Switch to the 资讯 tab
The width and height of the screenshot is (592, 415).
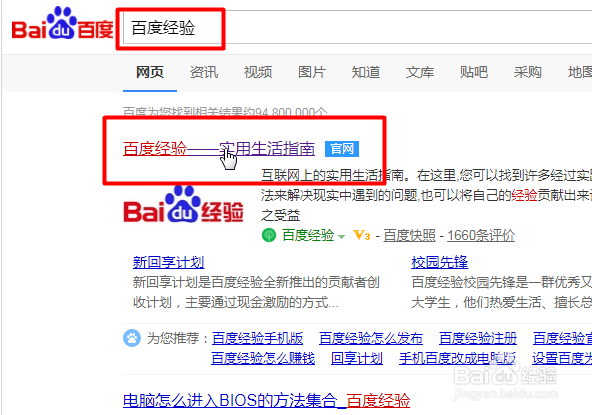[x=204, y=72]
